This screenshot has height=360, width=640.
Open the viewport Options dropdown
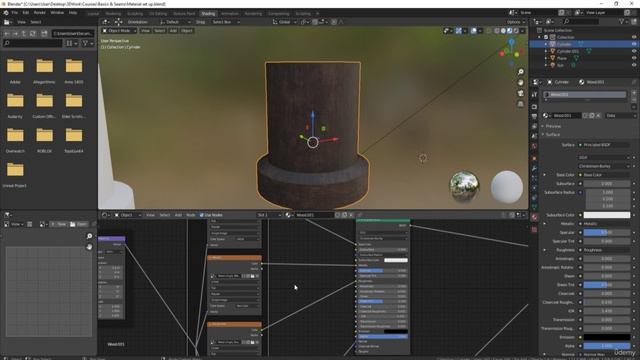[516, 22]
